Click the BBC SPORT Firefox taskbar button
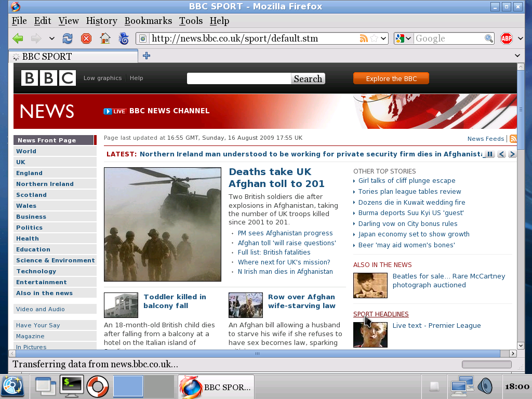Screen dimensions: 532x399 216,387
